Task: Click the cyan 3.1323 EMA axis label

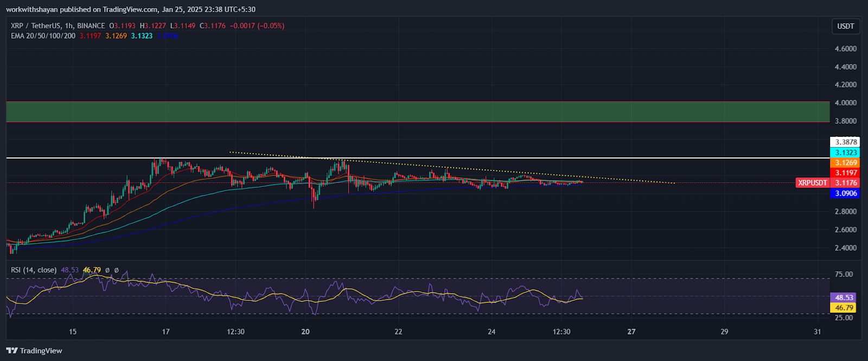Action: pyautogui.click(x=845, y=153)
